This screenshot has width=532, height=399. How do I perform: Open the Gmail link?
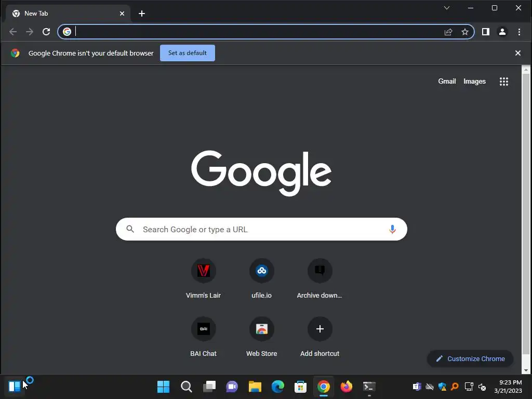(447, 82)
